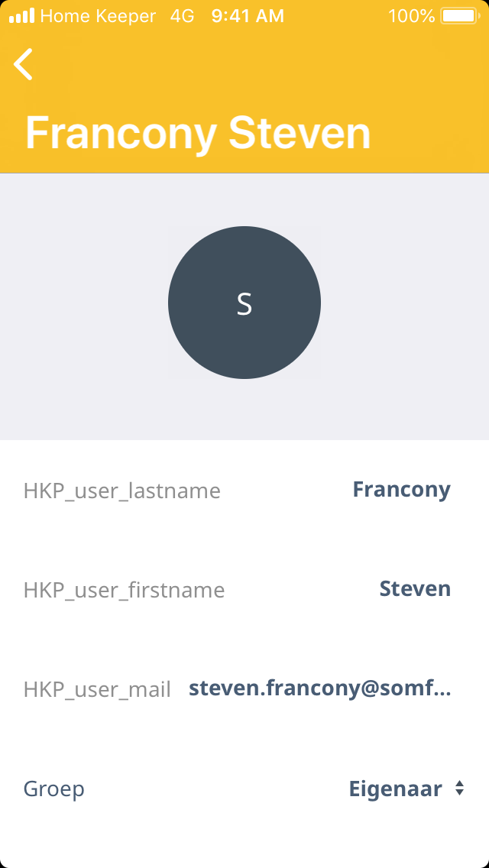Select the Groep row label

click(x=54, y=789)
